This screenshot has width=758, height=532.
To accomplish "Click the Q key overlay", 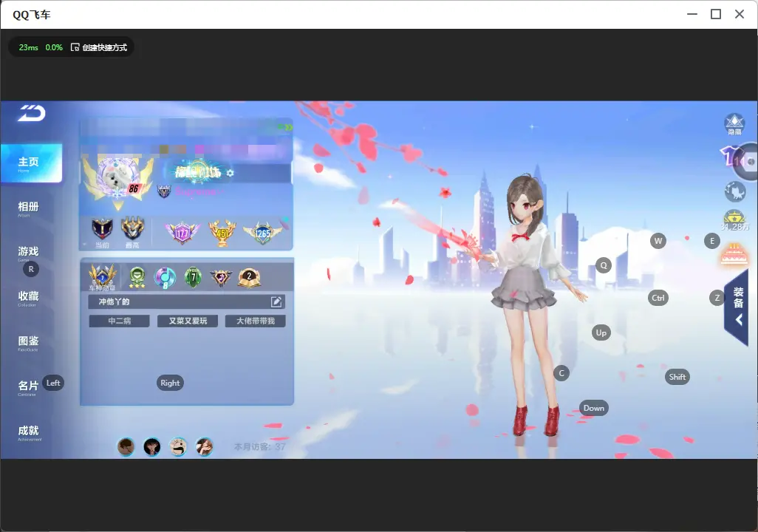I will click(x=604, y=265).
